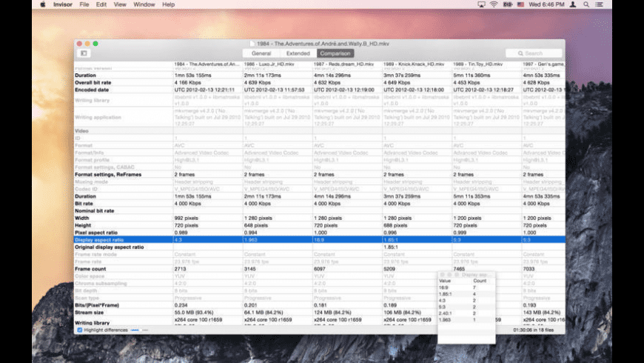Open the user account icon in the menu bar

(573, 4)
